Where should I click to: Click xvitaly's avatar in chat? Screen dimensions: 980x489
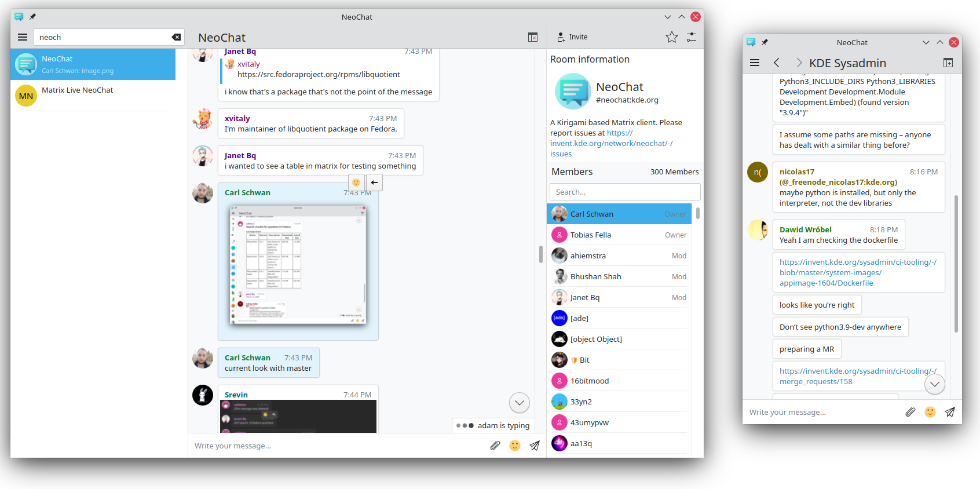[x=203, y=119]
